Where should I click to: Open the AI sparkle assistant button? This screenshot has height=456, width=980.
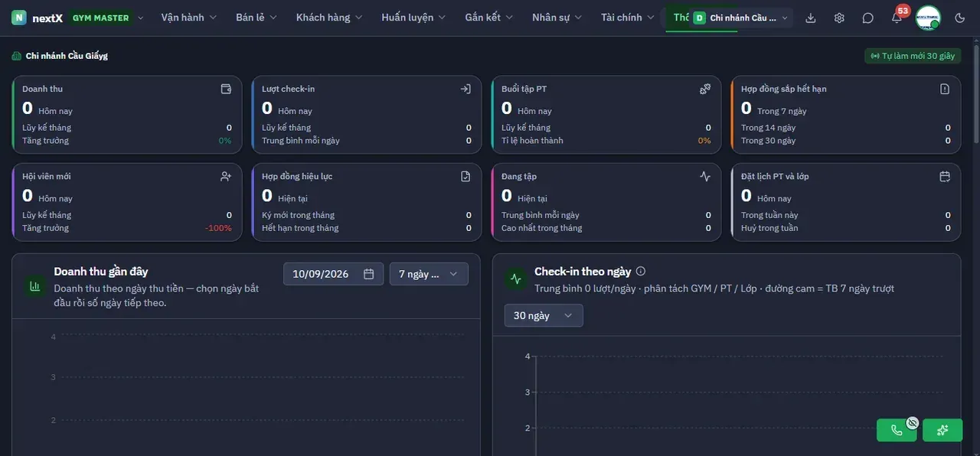tap(942, 430)
